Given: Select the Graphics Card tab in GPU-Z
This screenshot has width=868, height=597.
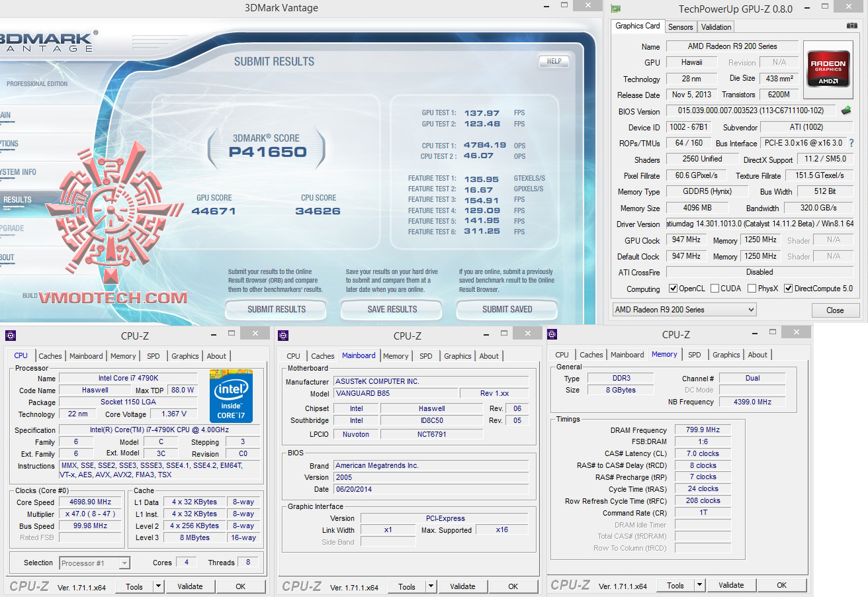Looking at the screenshot, I should [x=638, y=26].
